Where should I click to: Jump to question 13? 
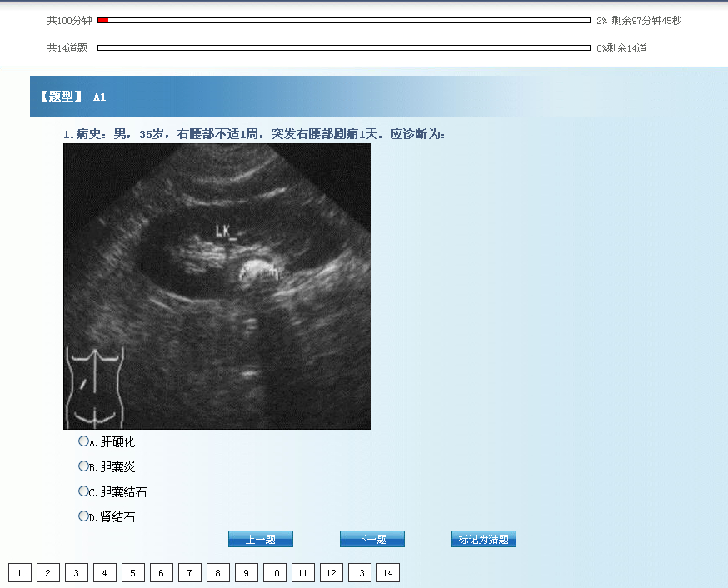[x=359, y=573]
